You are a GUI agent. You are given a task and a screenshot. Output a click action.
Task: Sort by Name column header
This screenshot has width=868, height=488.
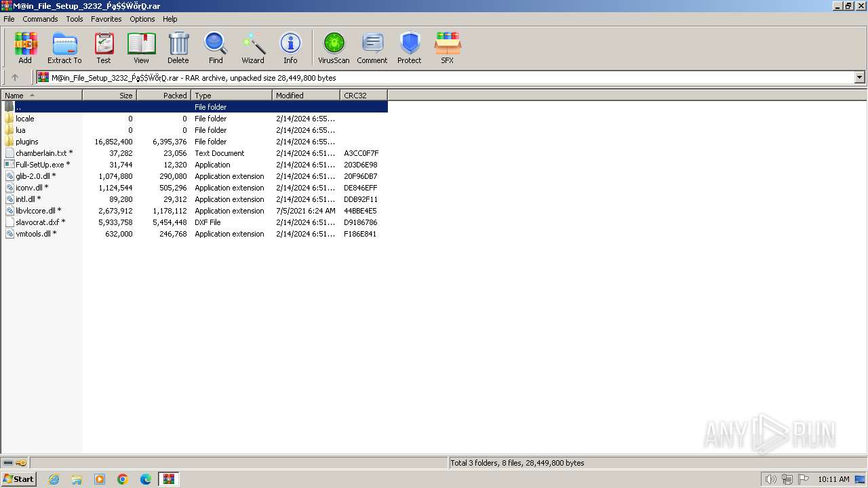(41, 96)
